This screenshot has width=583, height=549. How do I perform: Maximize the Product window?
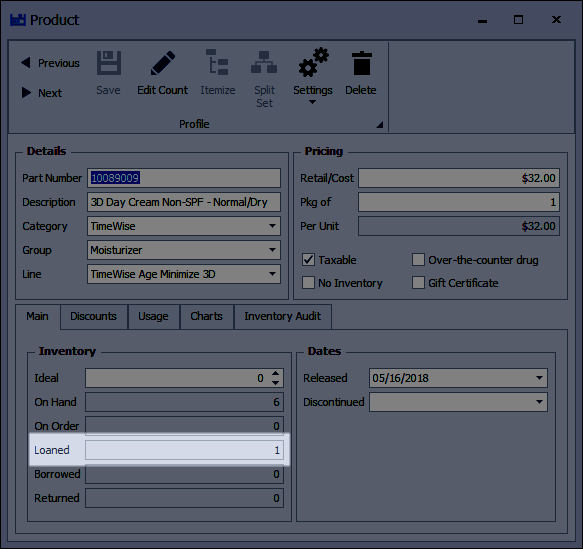pyautogui.click(x=518, y=20)
